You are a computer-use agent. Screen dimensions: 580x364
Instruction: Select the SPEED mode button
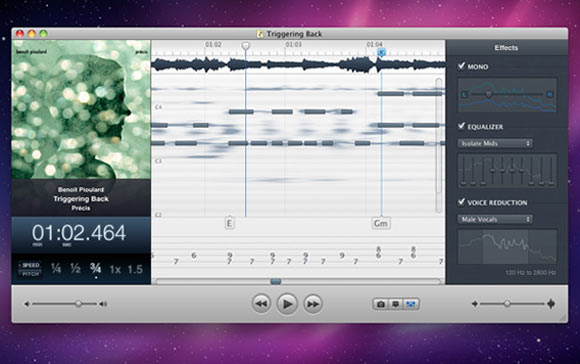30,265
